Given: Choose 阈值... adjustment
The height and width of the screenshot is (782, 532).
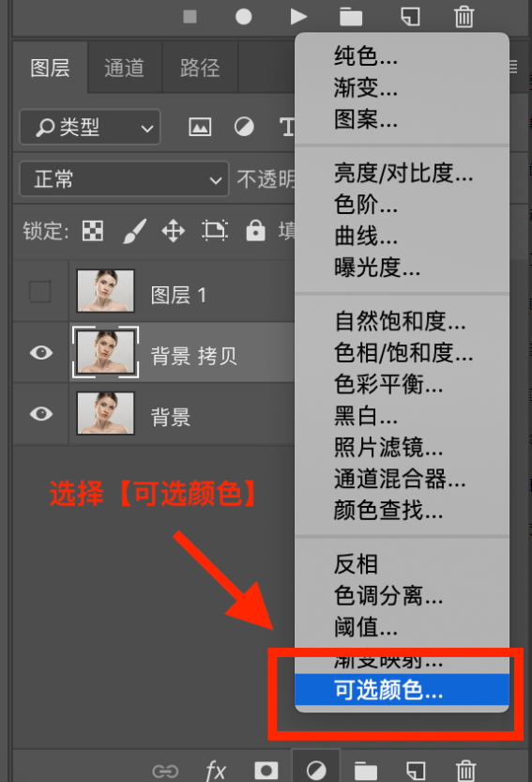Looking at the screenshot, I should click(402, 627).
